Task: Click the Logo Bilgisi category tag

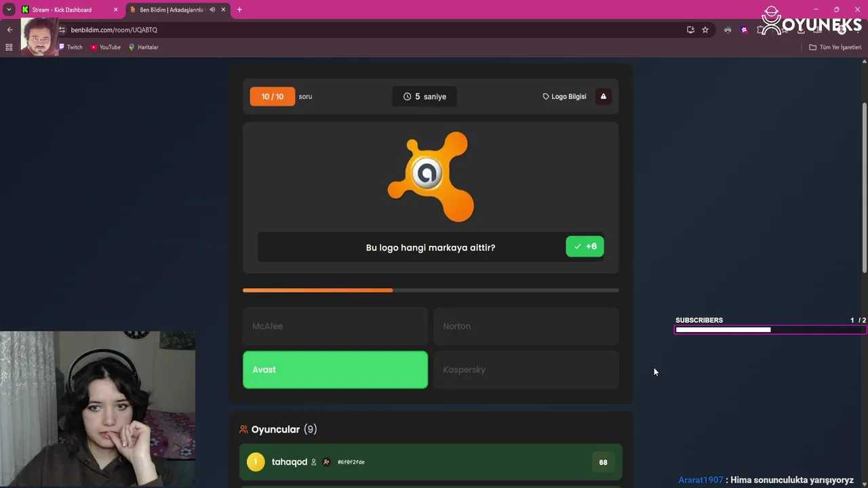Action: (564, 96)
